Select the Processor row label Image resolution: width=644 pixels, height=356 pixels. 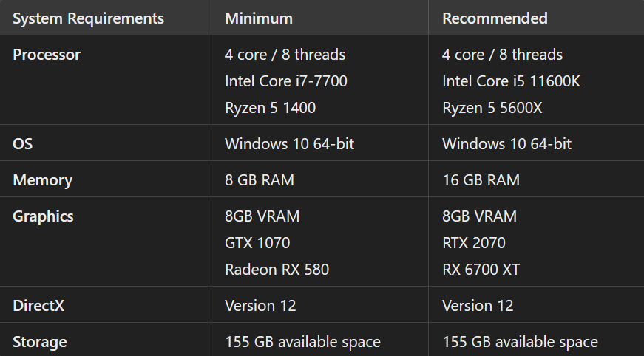pos(47,55)
